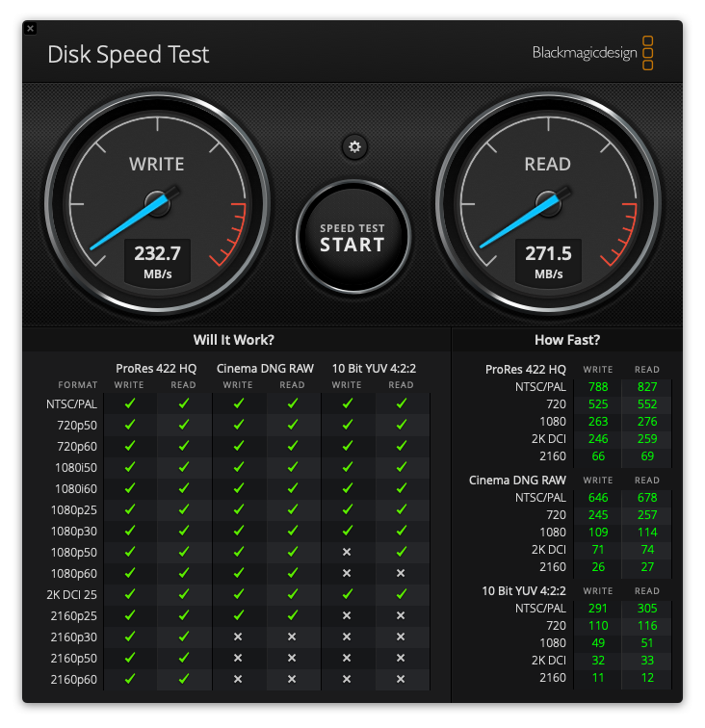705x728 pixels.
Task: Click ProRes 2K DCI write value 246
Action: pyautogui.click(x=598, y=439)
